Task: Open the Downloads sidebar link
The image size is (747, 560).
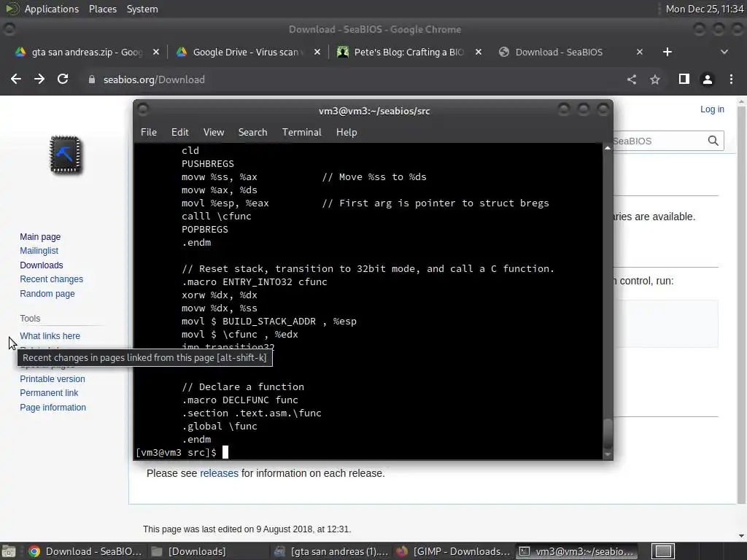Action: coord(42,265)
